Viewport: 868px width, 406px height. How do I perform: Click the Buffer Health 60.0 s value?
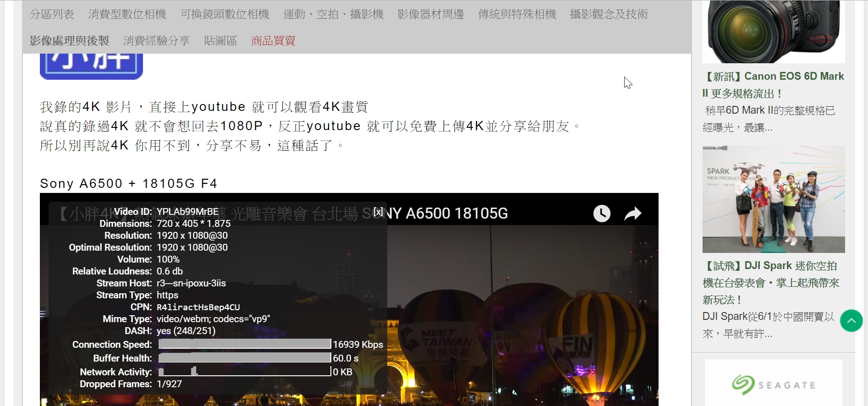(346, 358)
